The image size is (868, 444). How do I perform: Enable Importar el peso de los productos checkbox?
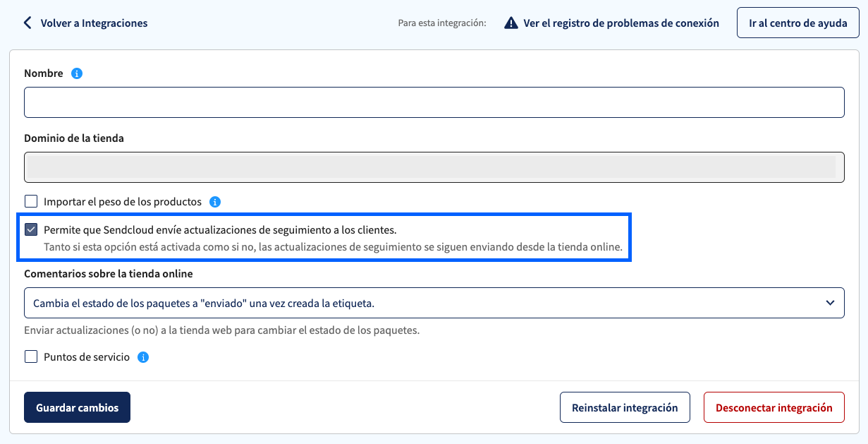(x=31, y=202)
